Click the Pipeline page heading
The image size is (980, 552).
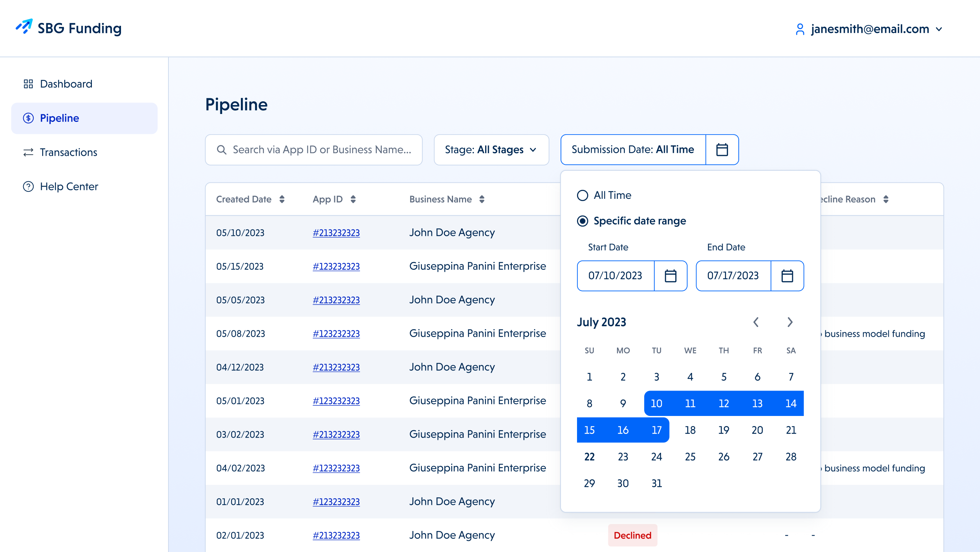(236, 105)
